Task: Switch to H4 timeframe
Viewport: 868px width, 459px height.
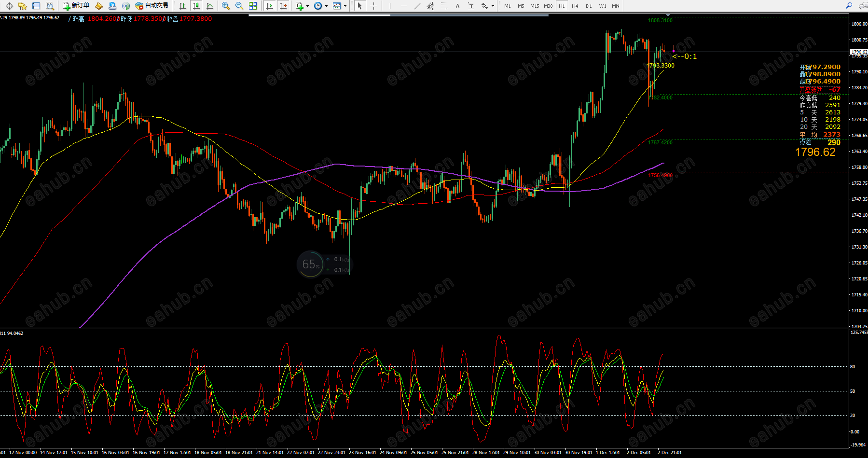Action: coord(575,6)
